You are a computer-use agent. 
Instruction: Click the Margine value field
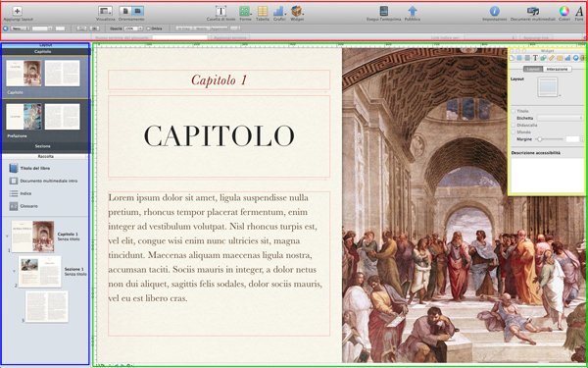(x=573, y=139)
